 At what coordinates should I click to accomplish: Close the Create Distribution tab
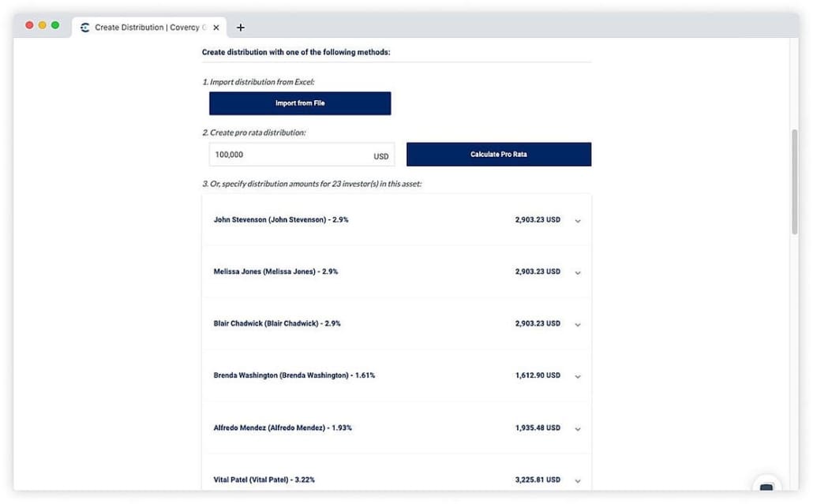pyautogui.click(x=216, y=28)
